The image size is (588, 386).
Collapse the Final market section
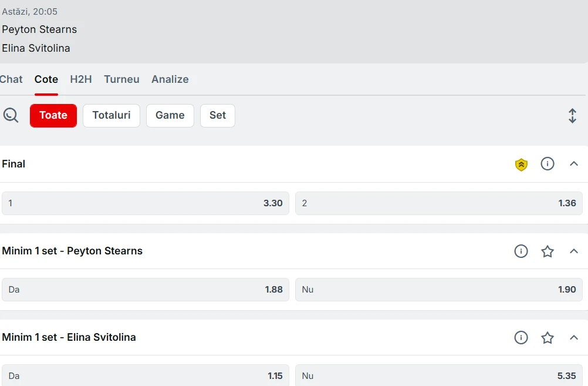[x=574, y=164]
